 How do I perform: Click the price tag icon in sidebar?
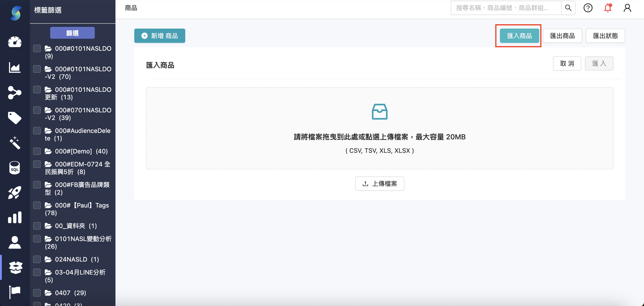(x=15, y=118)
